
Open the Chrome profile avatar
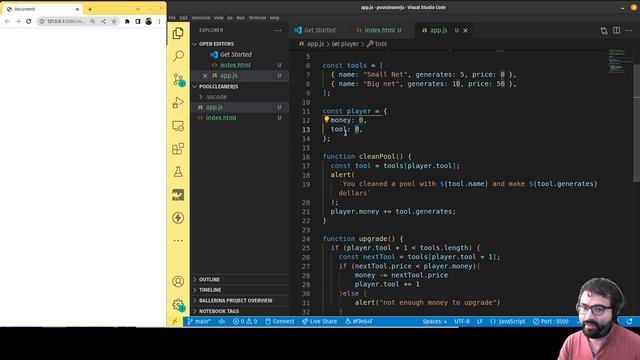pyautogui.click(x=149, y=21)
